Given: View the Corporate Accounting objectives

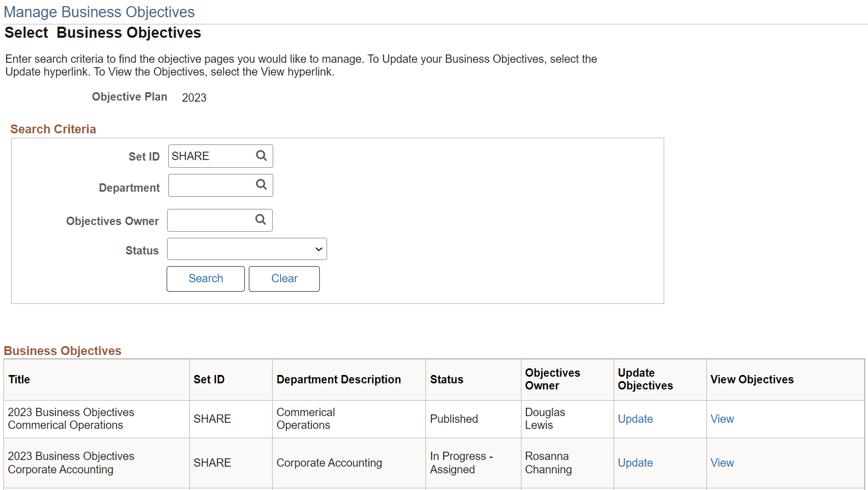Looking at the screenshot, I should click(721, 462).
